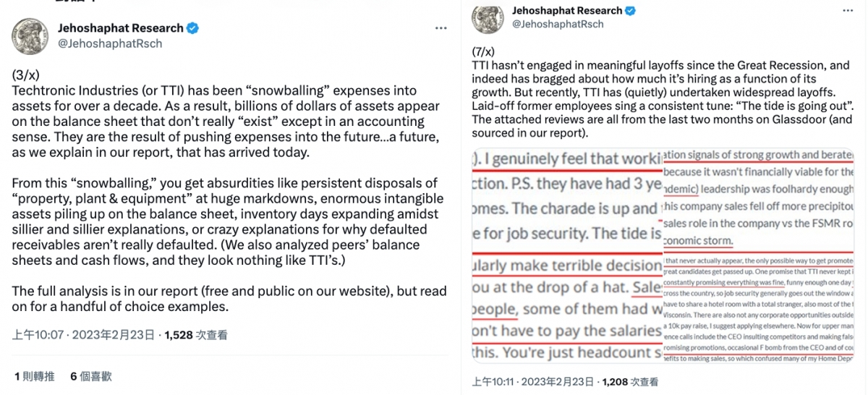This screenshot has height=395, width=868.
Task: View the 1 則轉推 retweet list
Action: [x=34, y=376]
